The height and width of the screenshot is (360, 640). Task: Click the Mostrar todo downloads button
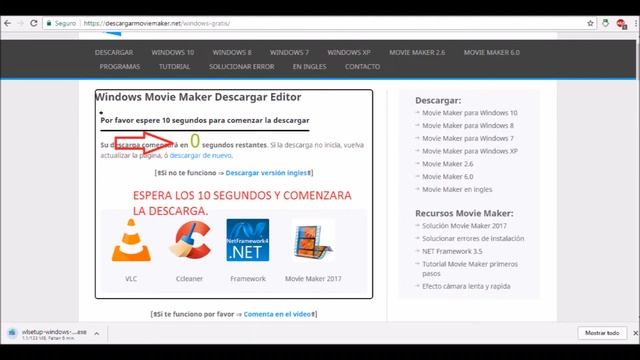[x=602, y=333]
